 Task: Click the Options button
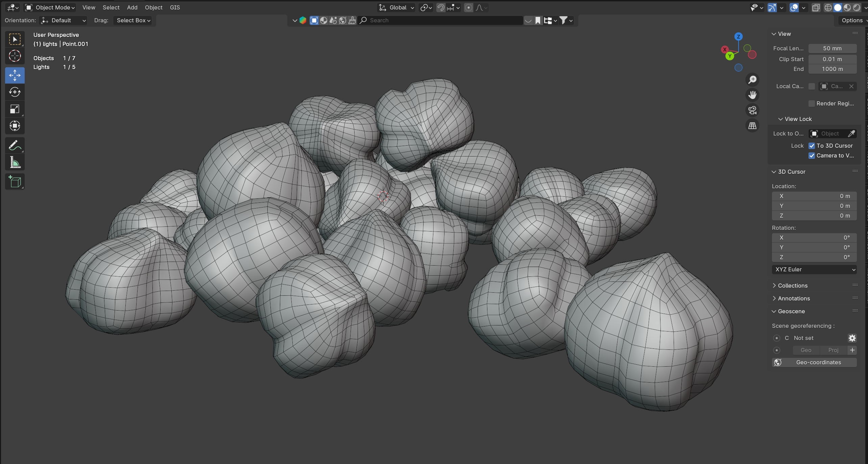click(x=852, y=20)
